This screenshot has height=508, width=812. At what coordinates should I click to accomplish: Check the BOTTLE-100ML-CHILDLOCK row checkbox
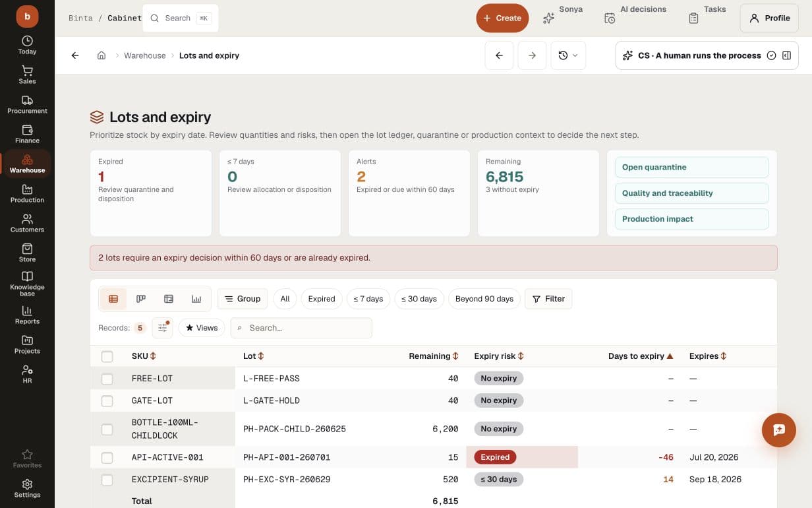tap(107, 429)
